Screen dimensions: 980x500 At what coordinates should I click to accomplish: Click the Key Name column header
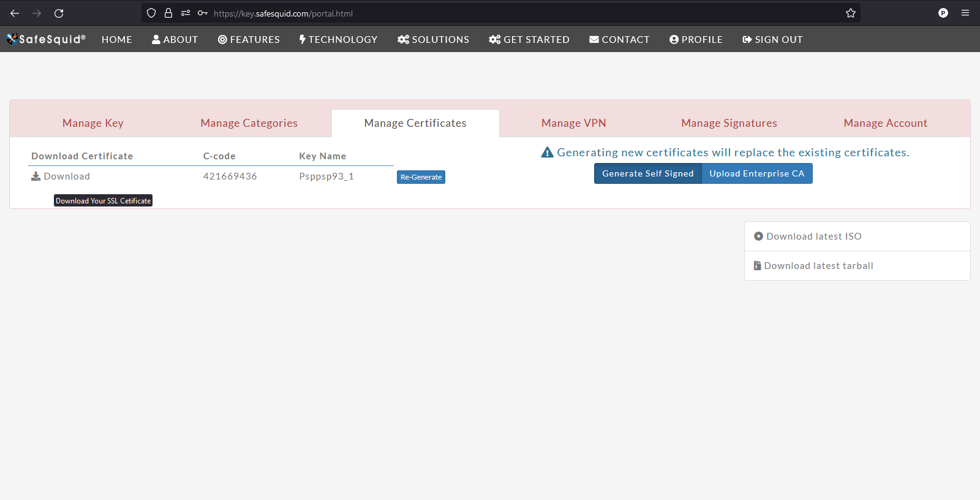(x=323, y=156)
